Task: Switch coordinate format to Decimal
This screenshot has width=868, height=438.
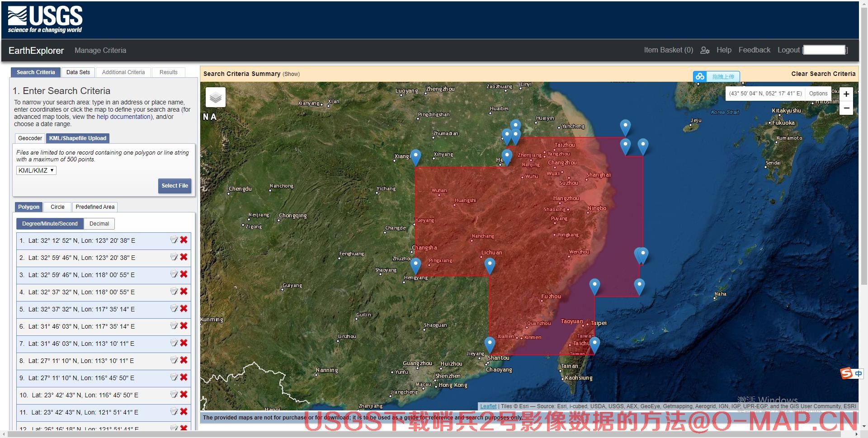Action: tap(99, 224)
